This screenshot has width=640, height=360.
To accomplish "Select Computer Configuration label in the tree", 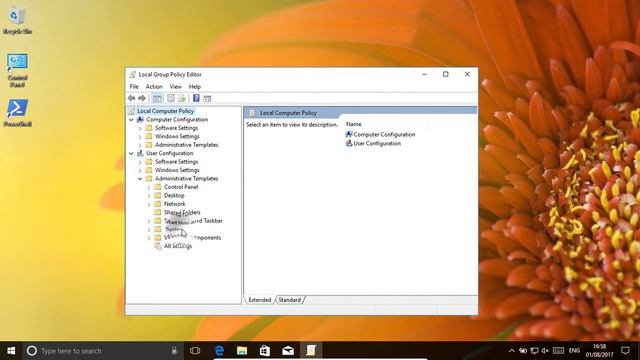I will [177, 120].
